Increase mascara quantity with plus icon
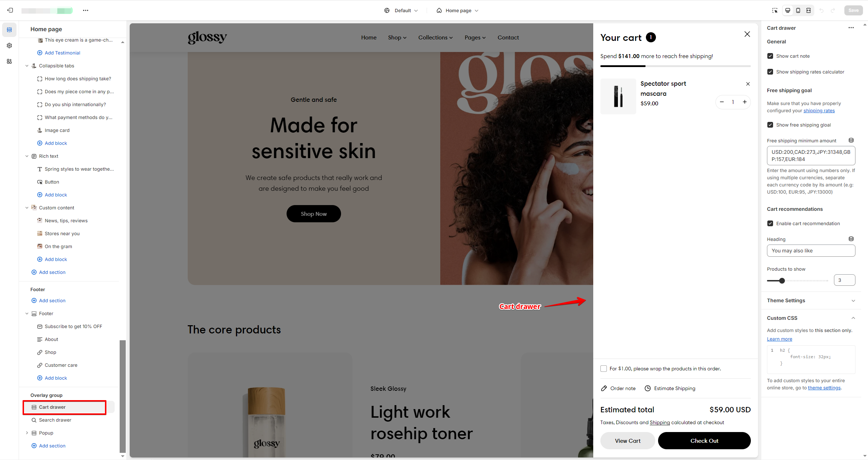 744,102
